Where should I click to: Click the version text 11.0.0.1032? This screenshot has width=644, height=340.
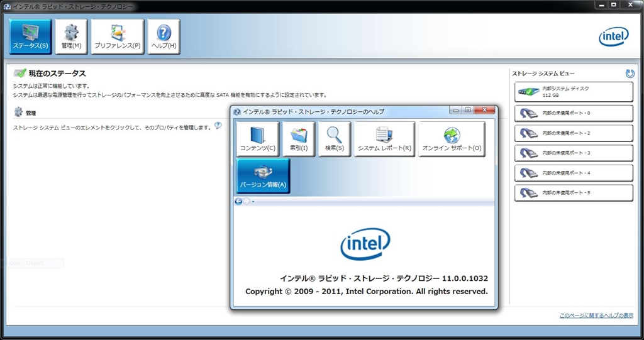pos(465,278)
